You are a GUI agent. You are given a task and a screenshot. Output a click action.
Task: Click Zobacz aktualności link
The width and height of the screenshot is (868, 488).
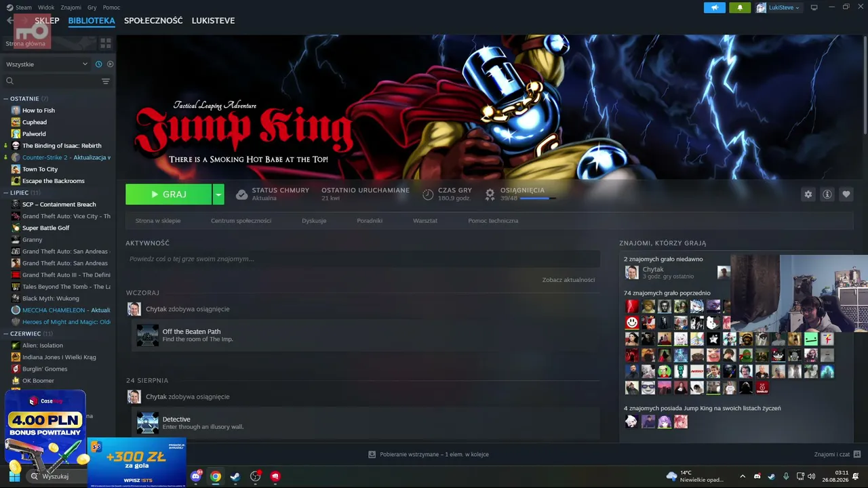pyautogui.click(x=568, y=280)
